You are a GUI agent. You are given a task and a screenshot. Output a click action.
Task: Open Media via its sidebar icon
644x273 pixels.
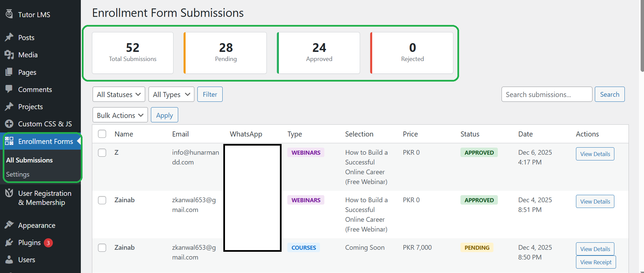point(9,55)
